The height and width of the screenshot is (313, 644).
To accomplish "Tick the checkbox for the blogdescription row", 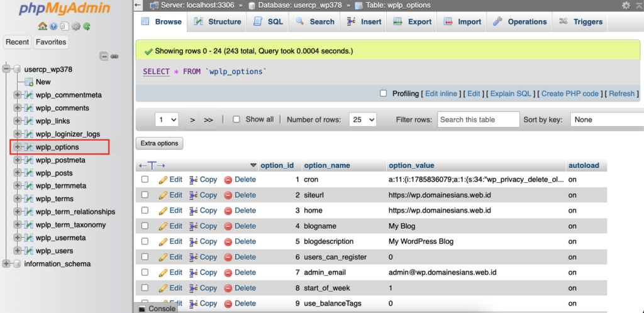I will tap(145, 241).
